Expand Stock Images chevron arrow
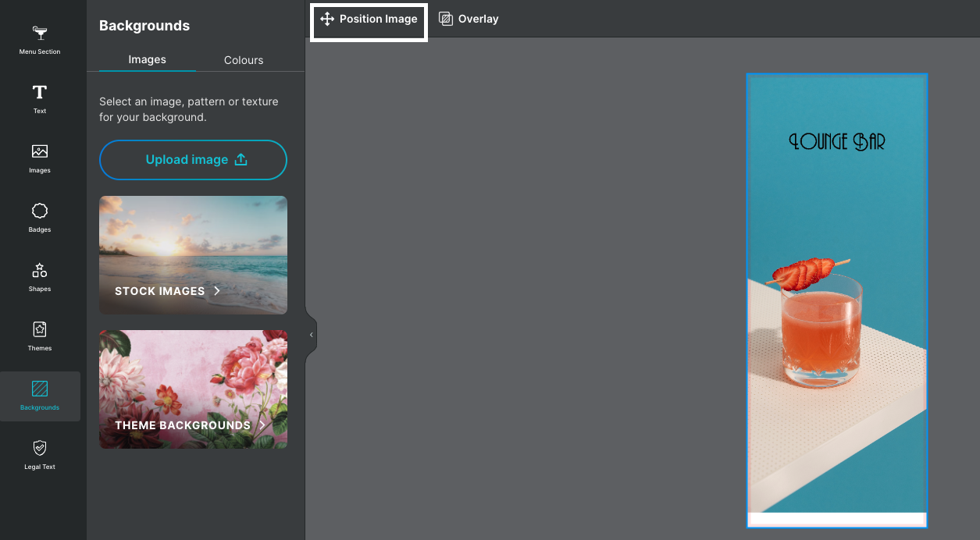This screenshot has height=540, width=980. [x=217, y=291]
